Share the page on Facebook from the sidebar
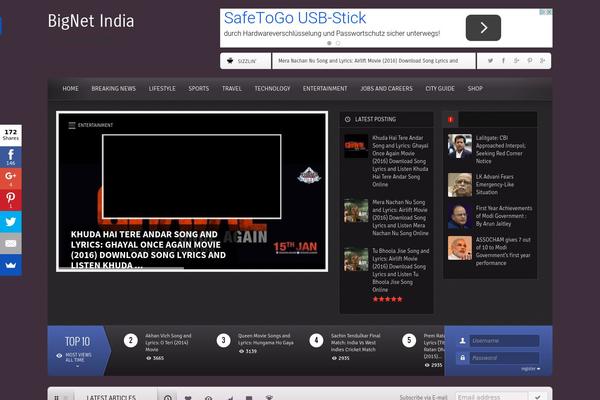 coord(11,157)
